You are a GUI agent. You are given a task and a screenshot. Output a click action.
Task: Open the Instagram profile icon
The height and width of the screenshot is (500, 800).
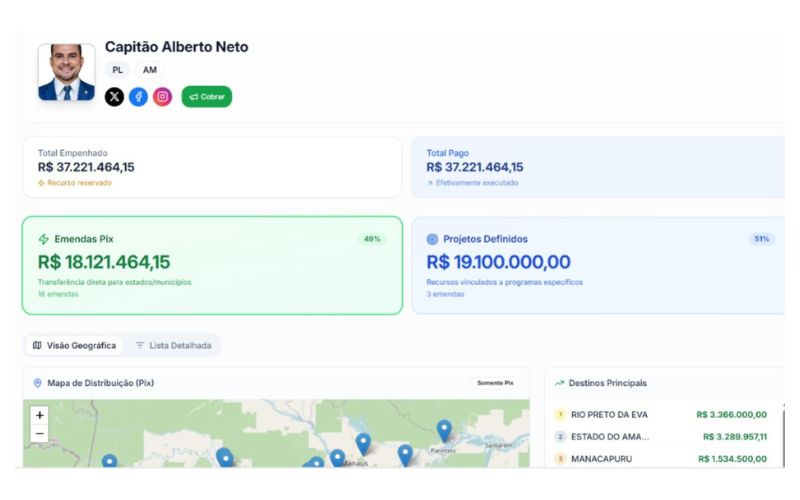click(162, 96)
